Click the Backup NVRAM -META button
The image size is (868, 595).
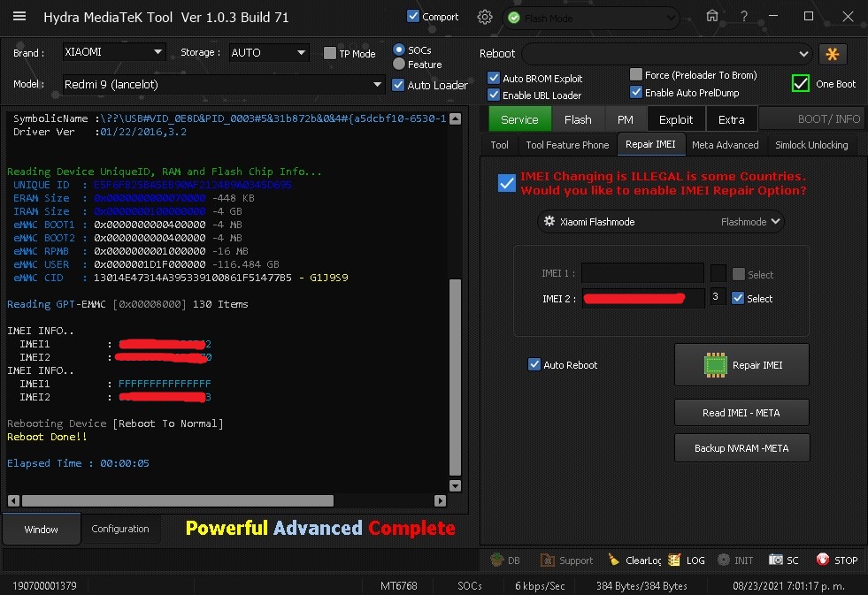tap(741, 448)
